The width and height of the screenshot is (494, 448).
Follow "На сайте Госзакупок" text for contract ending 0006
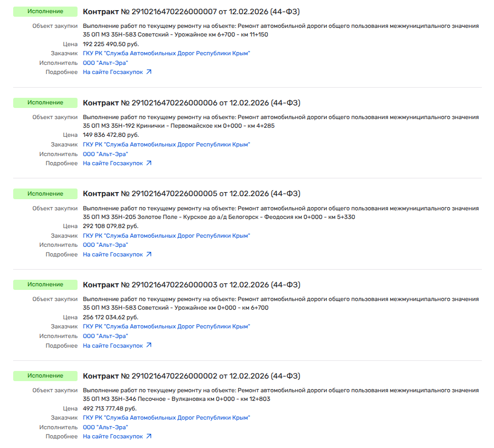(x=113, y=163)
